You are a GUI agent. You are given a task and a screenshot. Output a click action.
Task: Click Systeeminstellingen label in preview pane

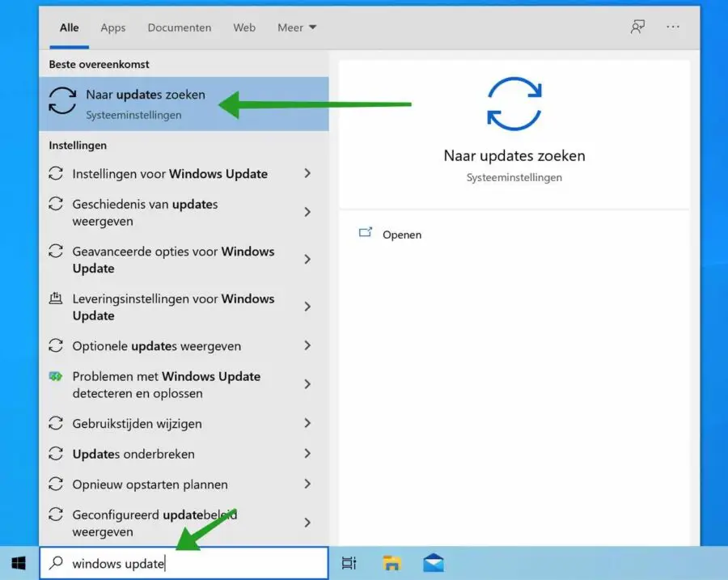click(x=514, y=177)
